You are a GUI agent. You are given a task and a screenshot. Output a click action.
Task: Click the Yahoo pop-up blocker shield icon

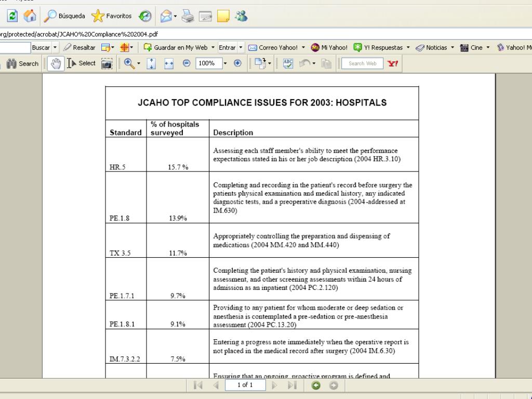tap(106, 47)
